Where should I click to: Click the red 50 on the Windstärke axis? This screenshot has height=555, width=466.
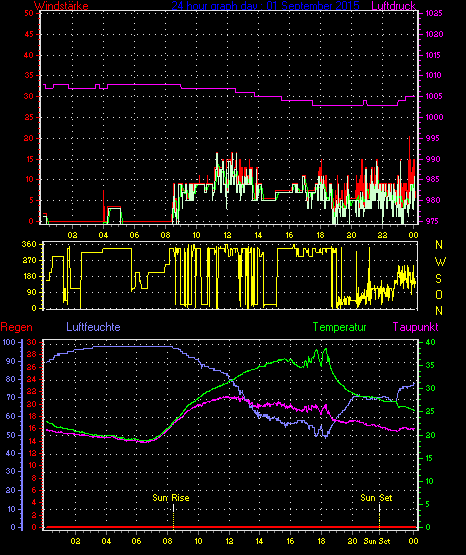(x=29, y=13)
